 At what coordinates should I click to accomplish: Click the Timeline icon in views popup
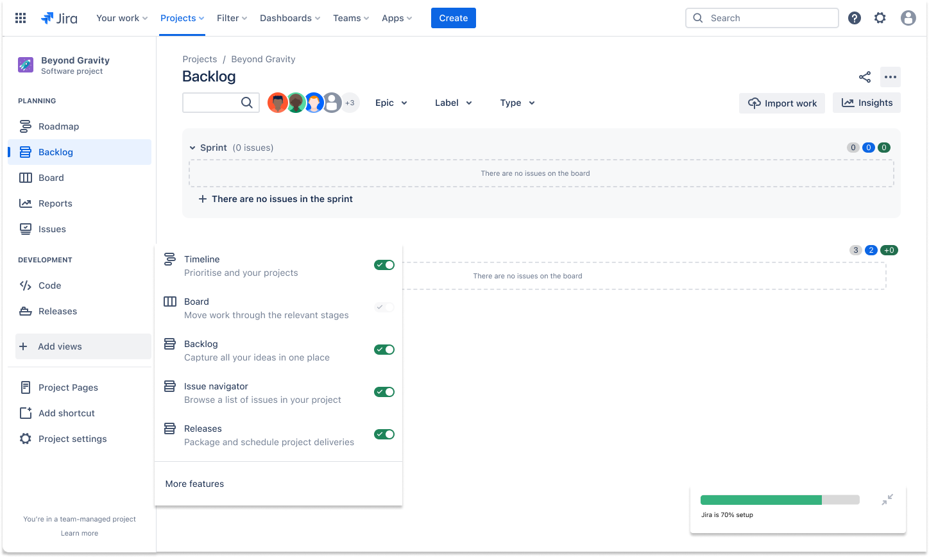pos(170,259)
